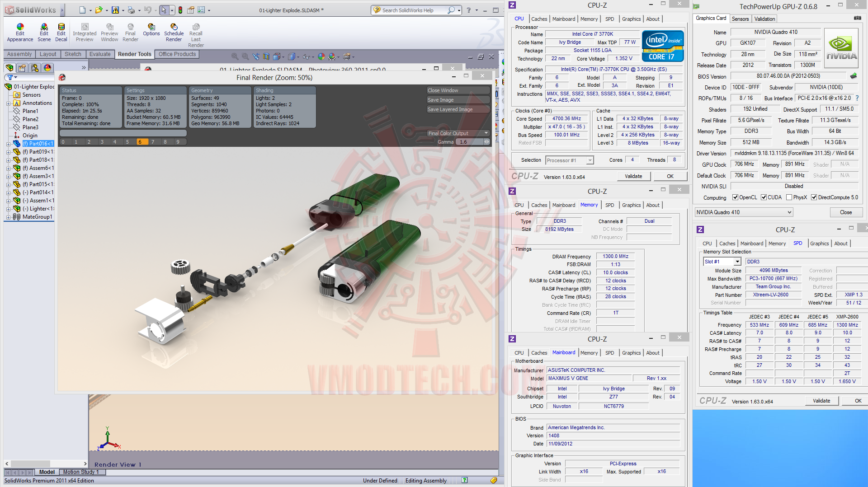868x487 pixels.
Task: Click GPU-Z camera screenshot icon
Action: coord(857,18)
